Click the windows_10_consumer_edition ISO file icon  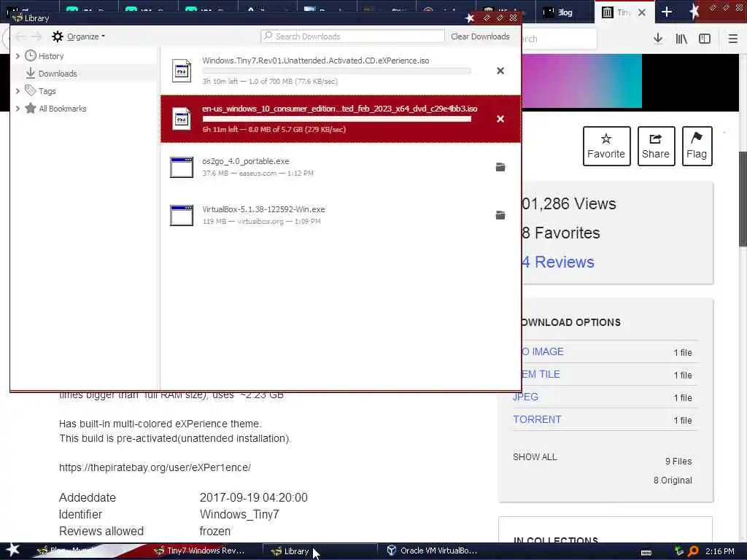182,119
